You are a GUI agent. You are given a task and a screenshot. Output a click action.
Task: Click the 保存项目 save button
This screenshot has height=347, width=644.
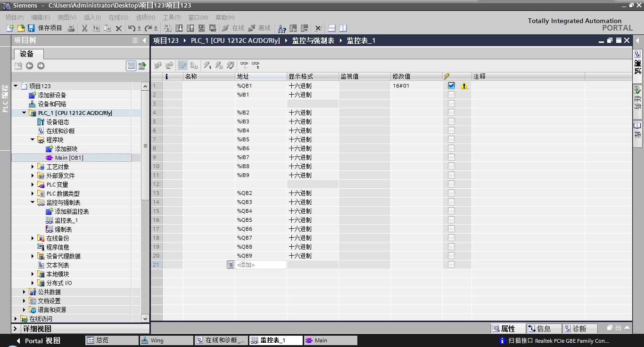tap(45, 28)
